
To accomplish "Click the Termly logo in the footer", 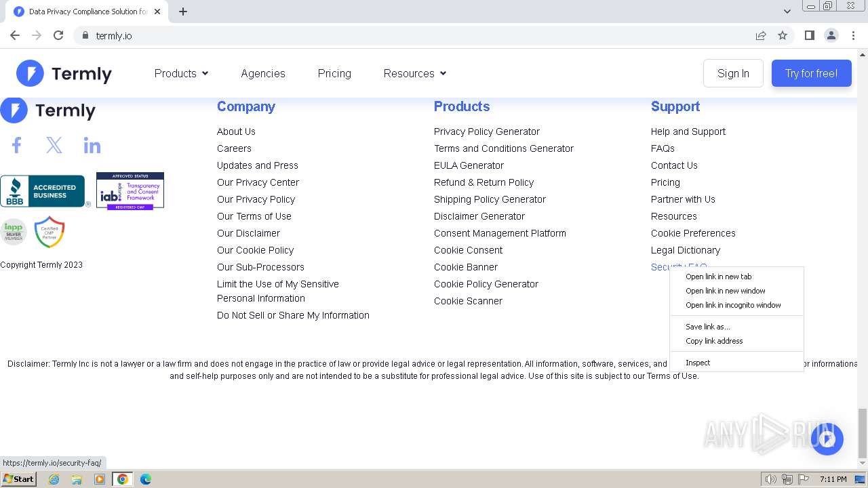I will pyautogui.click(x=48, y=110).
